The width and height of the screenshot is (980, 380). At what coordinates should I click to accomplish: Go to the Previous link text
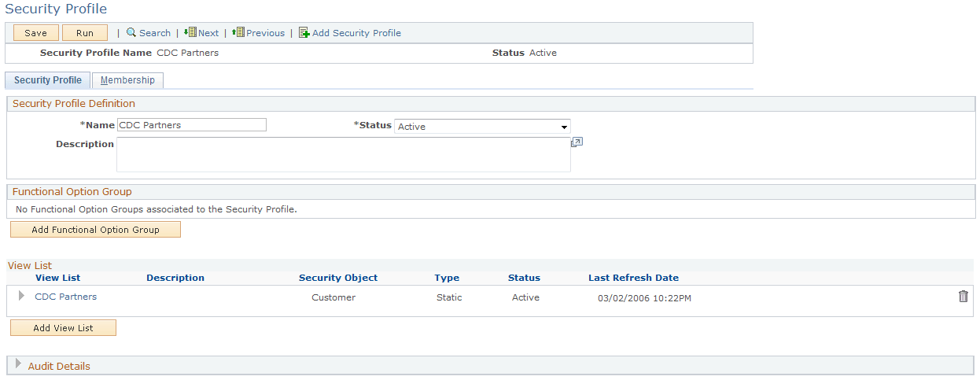pos(265,33)
